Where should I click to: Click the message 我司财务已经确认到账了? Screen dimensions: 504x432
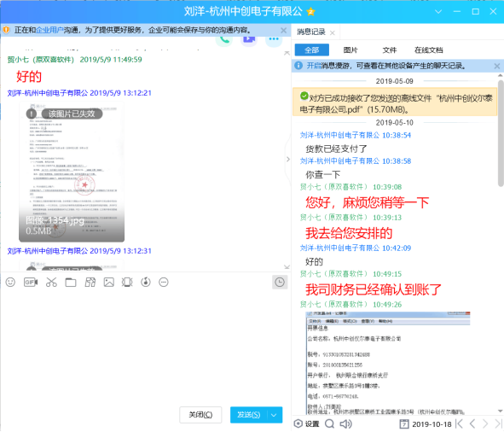click(x=374, y=289)
